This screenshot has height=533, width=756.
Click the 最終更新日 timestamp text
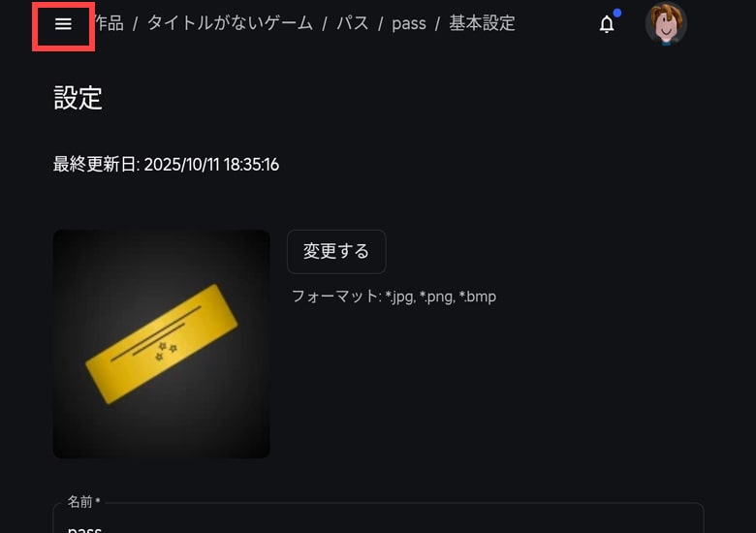pyautogui.click(x=166, y=165)
